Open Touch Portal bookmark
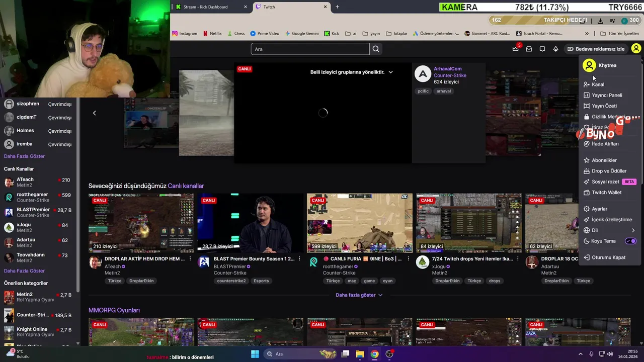Image resolution: width=644 pixels, height=362 pixels. click(539, 34)
